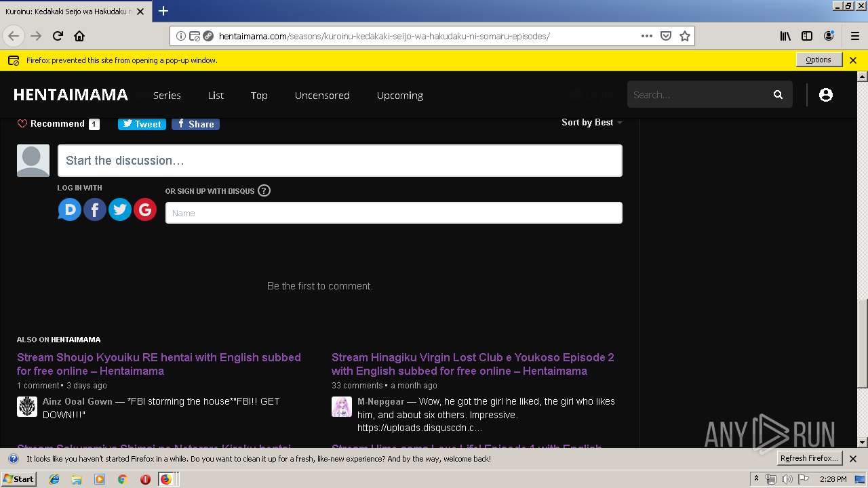Image resolution: width=868 pixels, height=488 pixels.
Task: Open the Firefox Home page button
Action: pyautogui.click(x=79, y=36)
